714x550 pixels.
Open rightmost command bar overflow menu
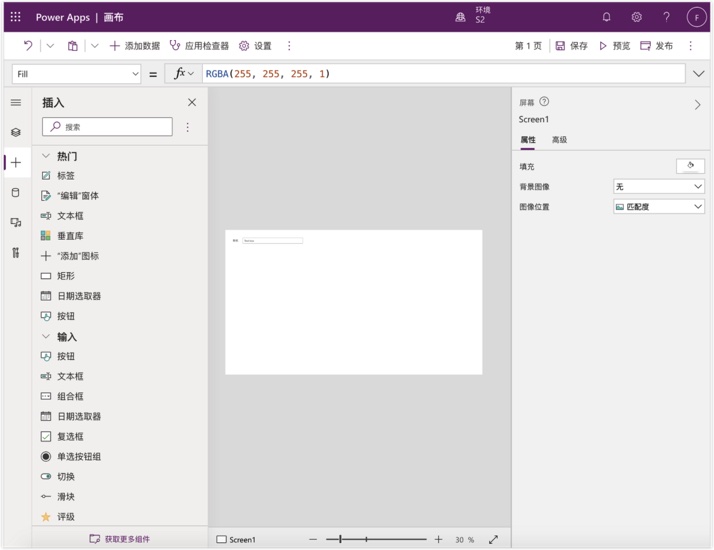click(x=690, y=46)
